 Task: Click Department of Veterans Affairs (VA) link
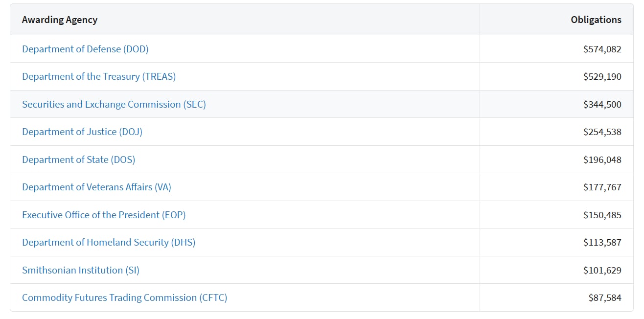pos(96,187)
